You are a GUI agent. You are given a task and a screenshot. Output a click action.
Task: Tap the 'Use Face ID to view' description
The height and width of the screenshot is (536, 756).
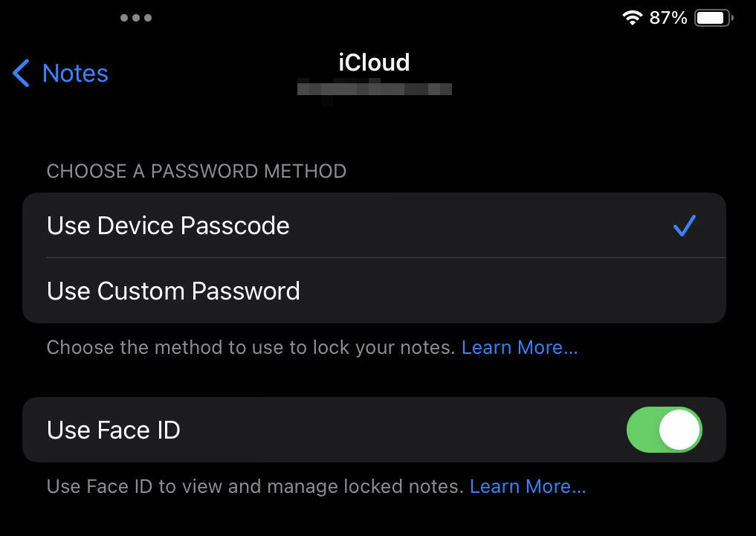point(255,486)
